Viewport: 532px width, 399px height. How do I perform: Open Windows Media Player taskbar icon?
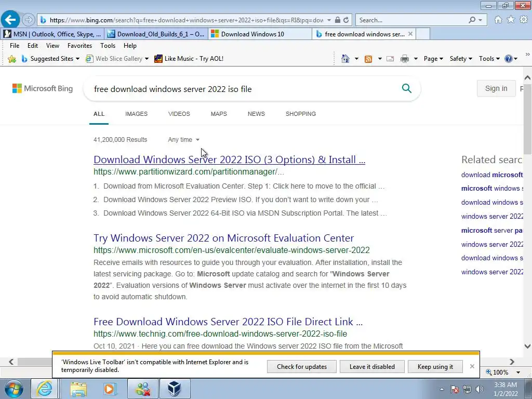click(x=110, y=389)
